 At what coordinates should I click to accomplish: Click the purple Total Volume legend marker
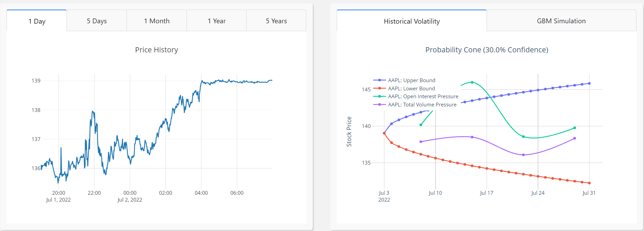(x=380, y=105)
